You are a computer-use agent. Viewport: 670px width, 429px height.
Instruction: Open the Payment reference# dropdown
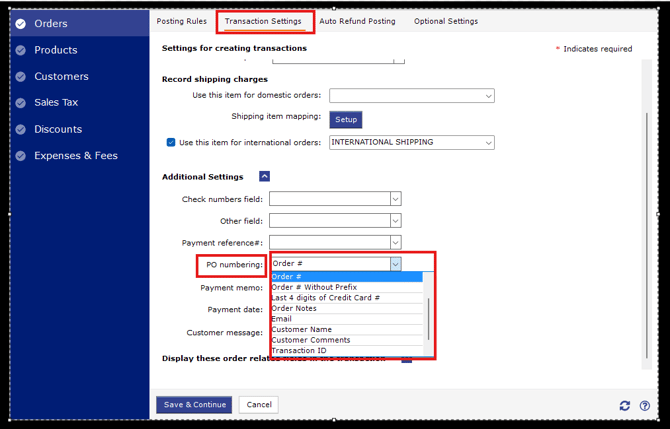point(395,242)
